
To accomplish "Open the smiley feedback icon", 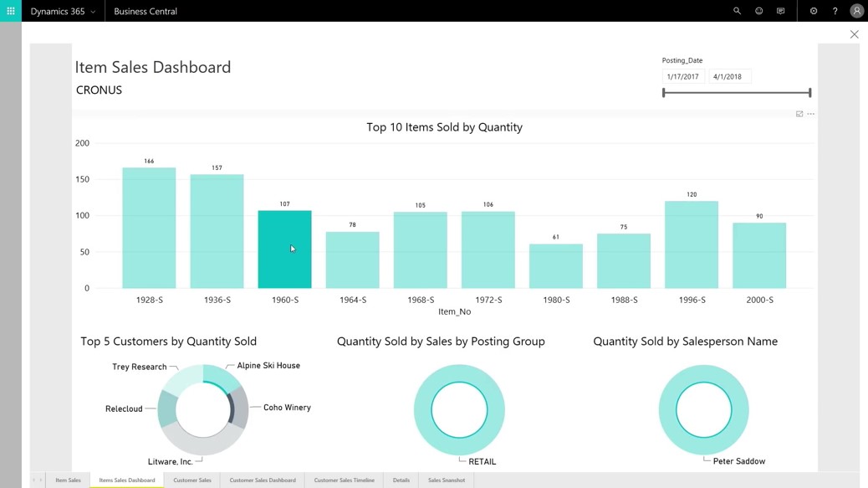I will pyautogui.click(x=758, y=11).
